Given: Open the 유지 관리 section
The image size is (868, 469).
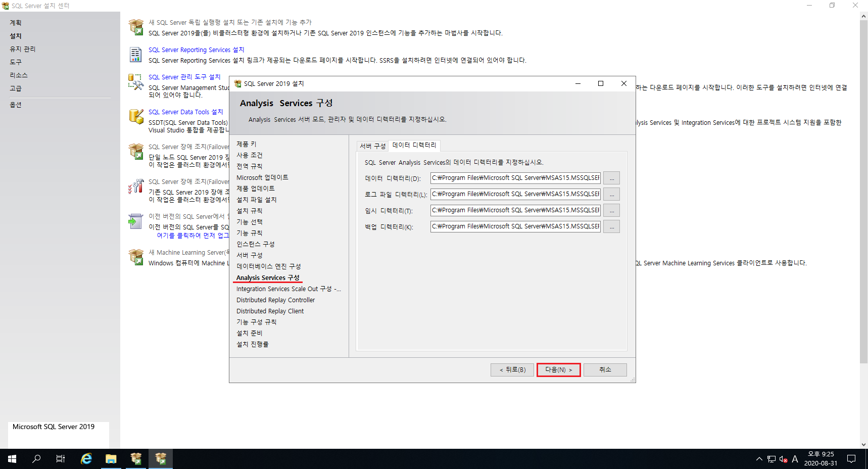Looking at the screenshot, I should point(23,49).
